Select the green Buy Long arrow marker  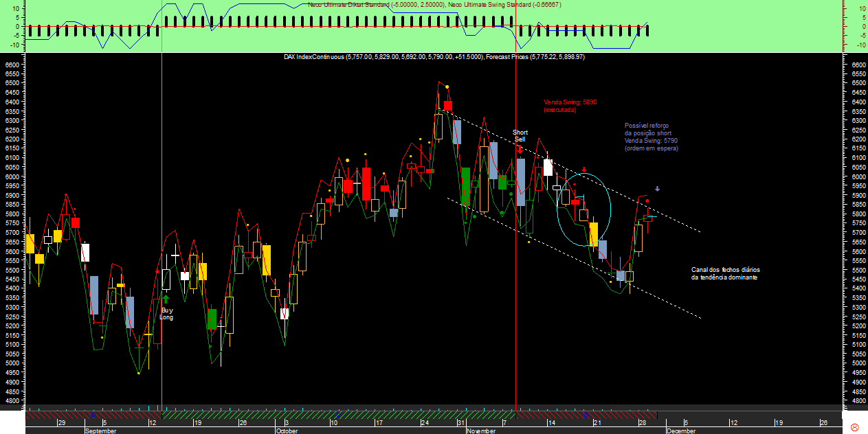click(166, 299)
